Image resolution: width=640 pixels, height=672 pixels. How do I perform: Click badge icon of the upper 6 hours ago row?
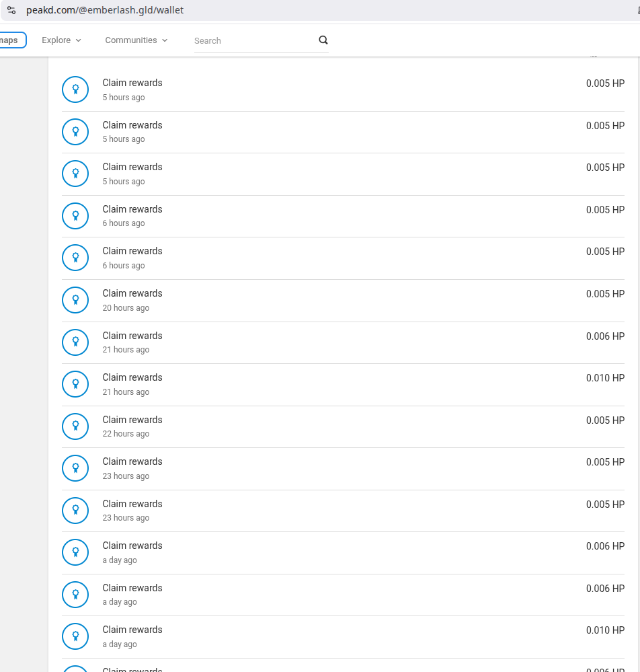[75, 216]
